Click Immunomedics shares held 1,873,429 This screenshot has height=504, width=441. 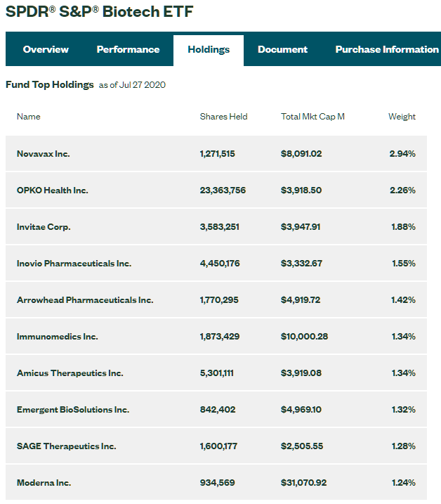point(219,337)
